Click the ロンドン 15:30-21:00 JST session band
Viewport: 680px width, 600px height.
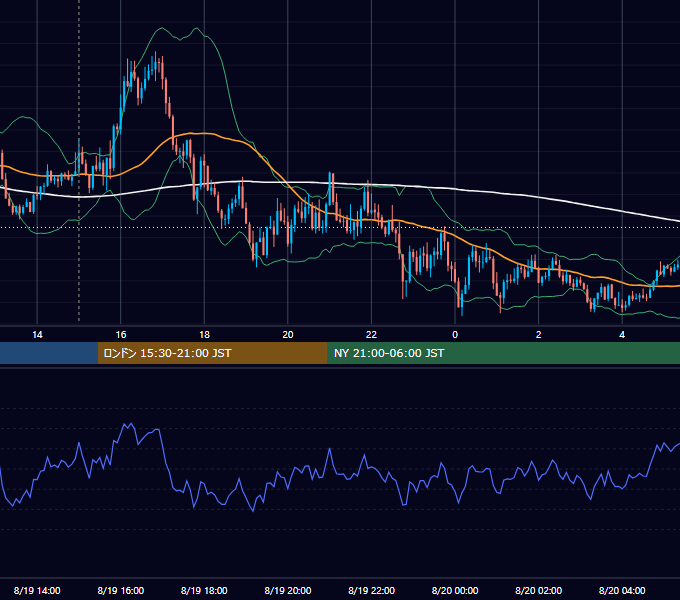pos(212,353)
